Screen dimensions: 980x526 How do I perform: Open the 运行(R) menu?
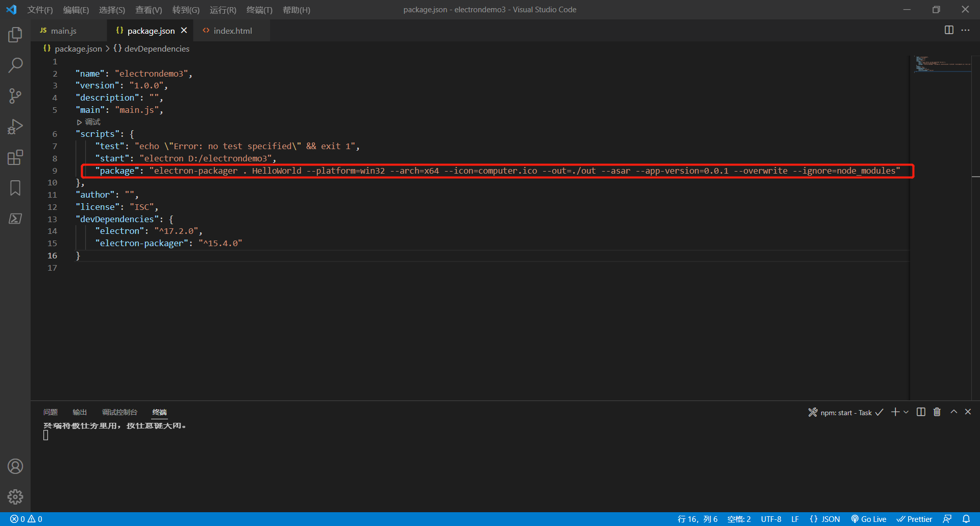tap(223, 10)
